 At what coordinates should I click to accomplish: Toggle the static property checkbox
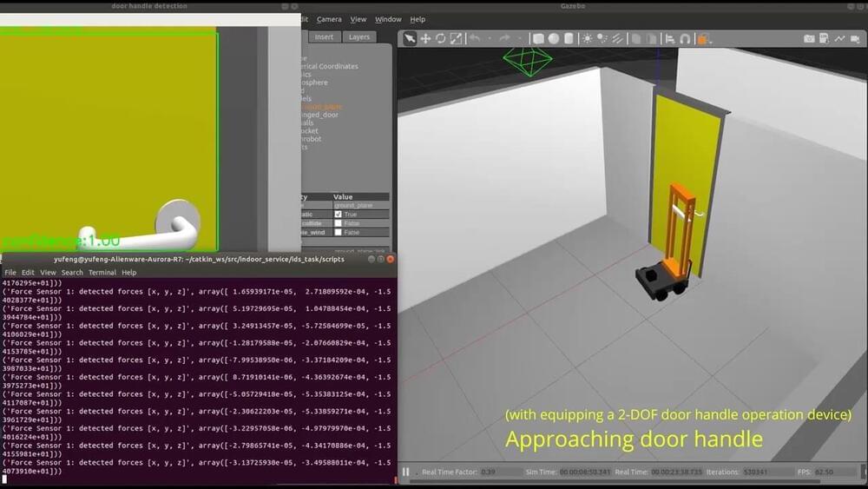click(339, 215)
